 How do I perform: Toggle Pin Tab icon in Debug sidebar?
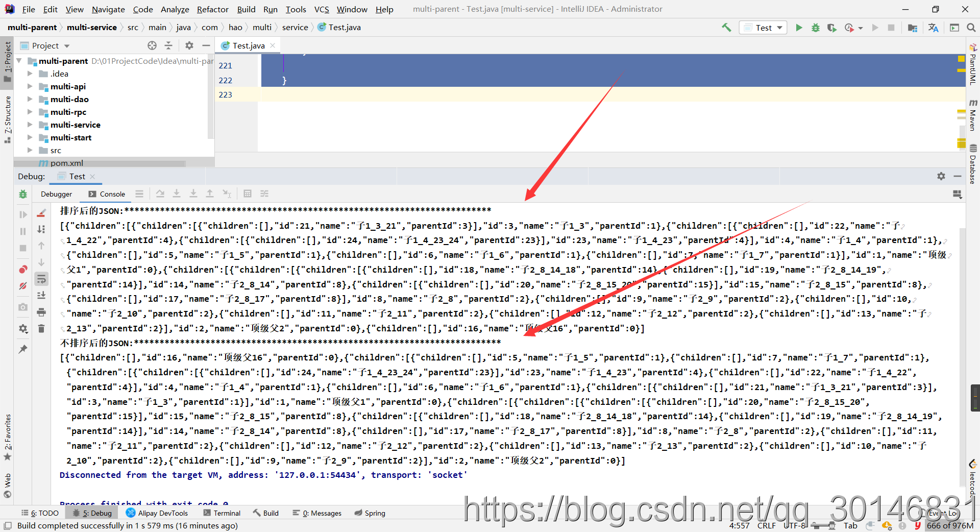23,349
